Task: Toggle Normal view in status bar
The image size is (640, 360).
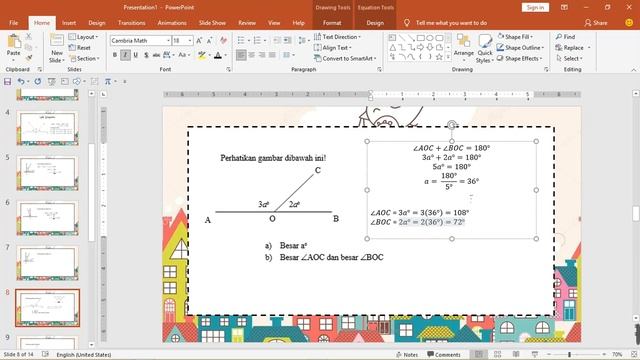Action: click(x=479, y=354)
